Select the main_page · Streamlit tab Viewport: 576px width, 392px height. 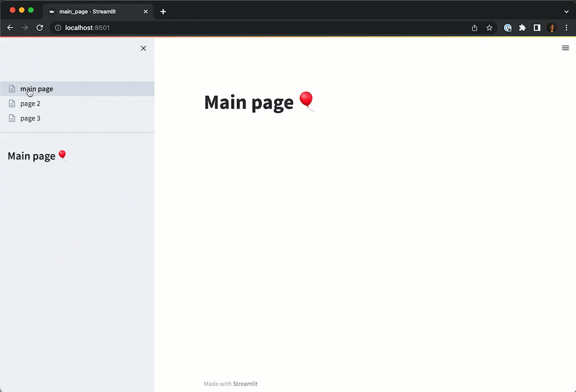[92, 11]
